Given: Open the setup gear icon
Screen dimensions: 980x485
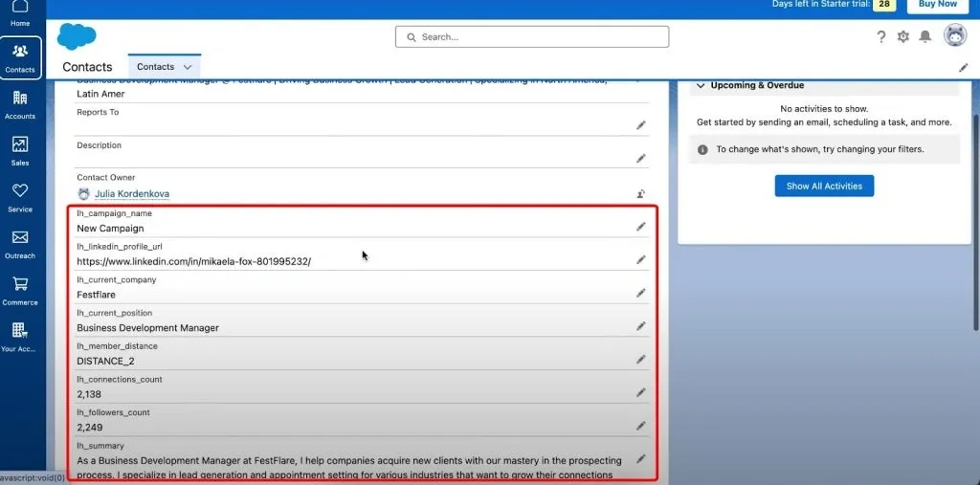Looking at the screenshot, I should click(x=903, y=37).
